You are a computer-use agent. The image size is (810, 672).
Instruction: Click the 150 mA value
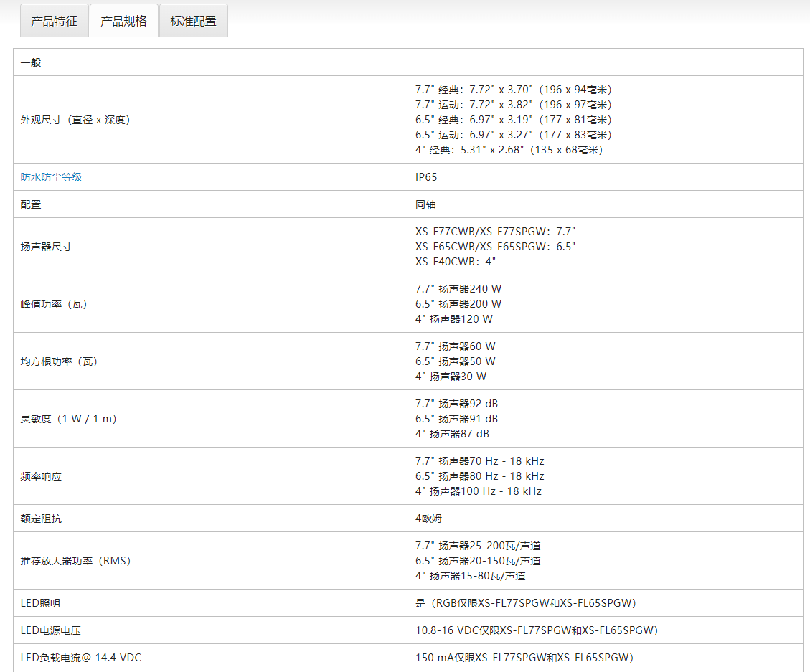(x=524, y=658)
